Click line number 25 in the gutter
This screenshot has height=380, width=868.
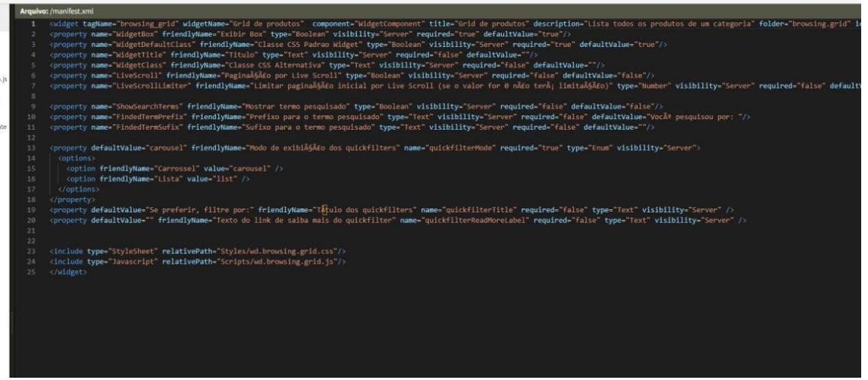point(32,272)
